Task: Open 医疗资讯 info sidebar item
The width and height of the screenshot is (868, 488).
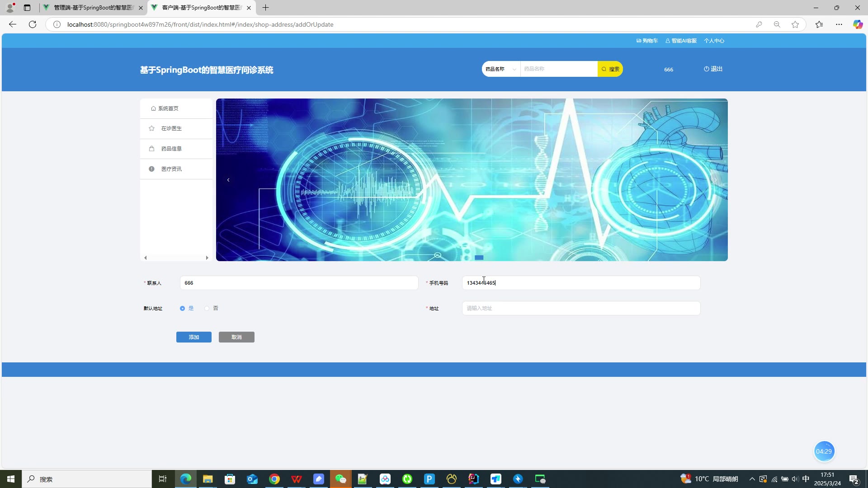Action: point(172,169)
